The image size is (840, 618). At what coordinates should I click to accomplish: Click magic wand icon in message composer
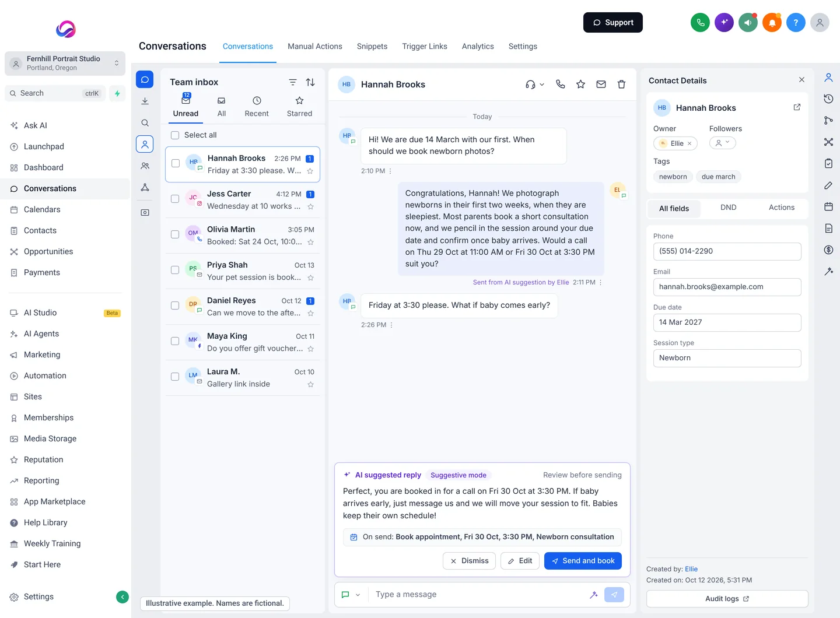coord(593,595)
